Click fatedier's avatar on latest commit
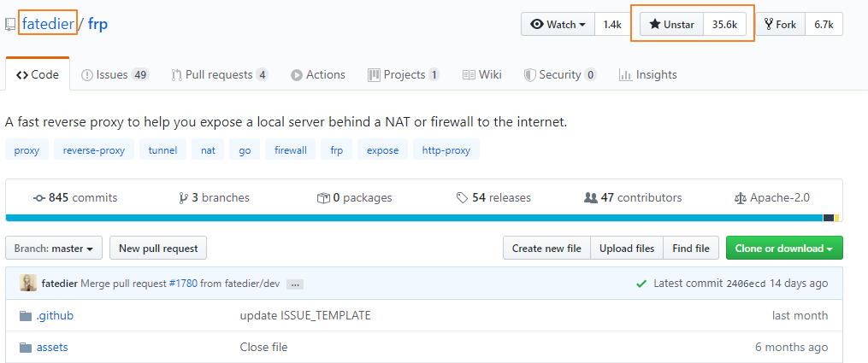The height and width of the screenshot is (363, 868). 28,284
